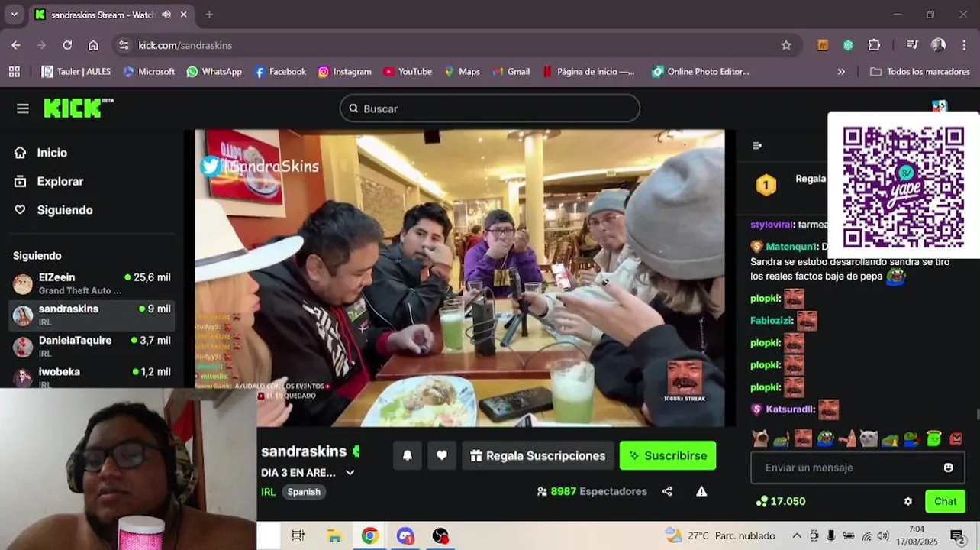This screenshot has height=550, width=980.
Task: Go back in browser
Action: click(16, 45)
